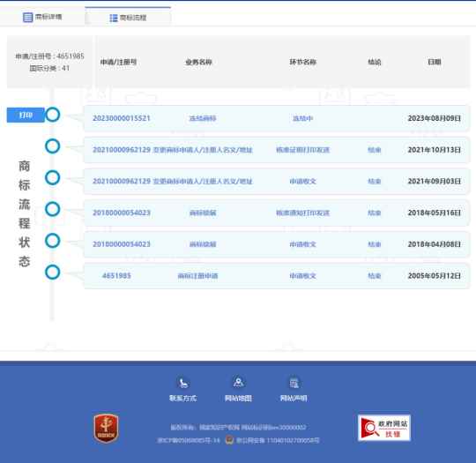Viewport: 476px width, 463px height.
Task: Click the red government emblem badge in footer
Action: click(x=106, y=429)
